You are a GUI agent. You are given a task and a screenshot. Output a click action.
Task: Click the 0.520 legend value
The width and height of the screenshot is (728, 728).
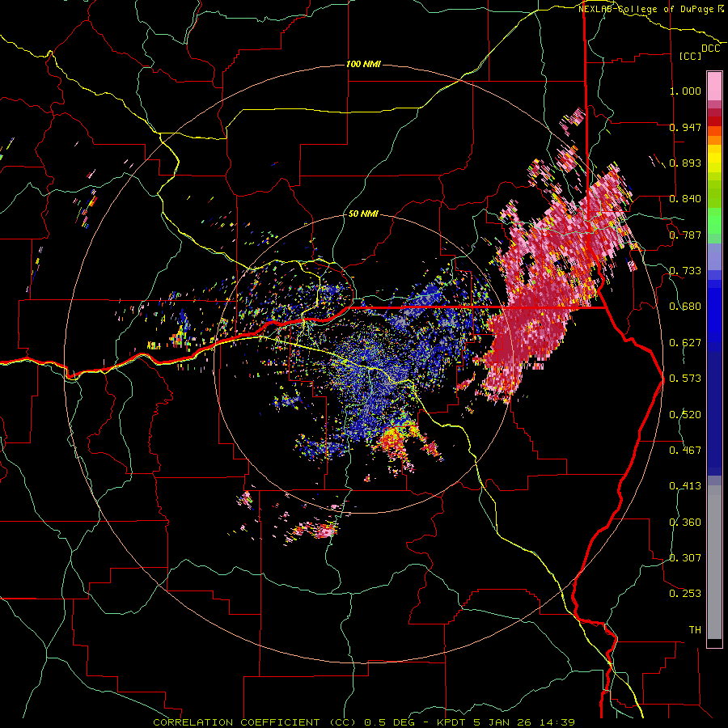coord(685,415)
